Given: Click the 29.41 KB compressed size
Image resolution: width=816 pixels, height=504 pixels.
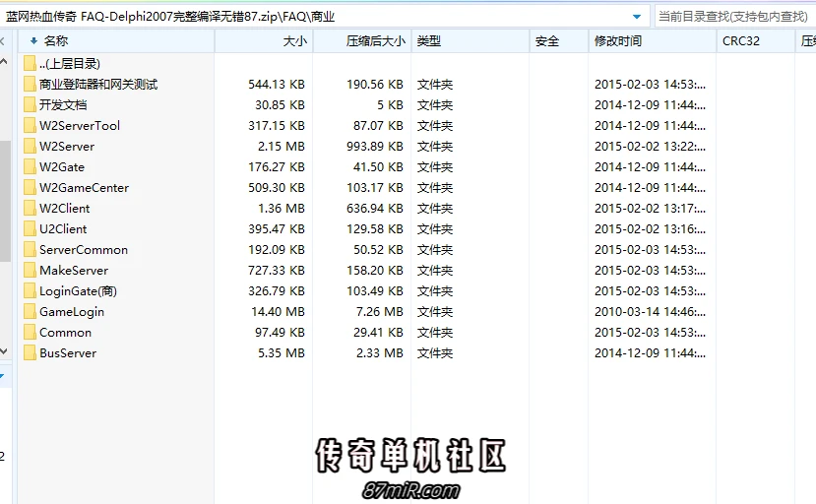Looking at the screenshot, I should tap(378, 332).
